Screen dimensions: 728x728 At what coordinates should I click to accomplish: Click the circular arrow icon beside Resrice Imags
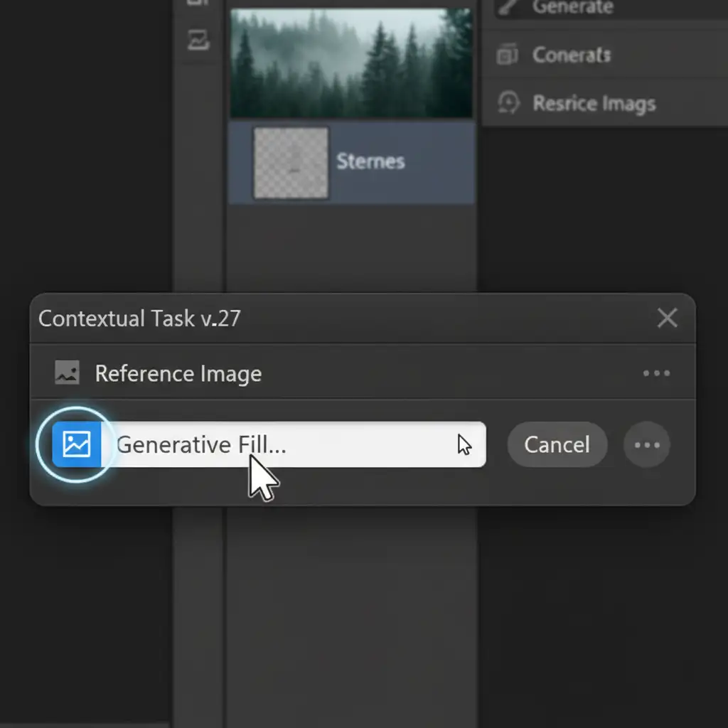508,103
